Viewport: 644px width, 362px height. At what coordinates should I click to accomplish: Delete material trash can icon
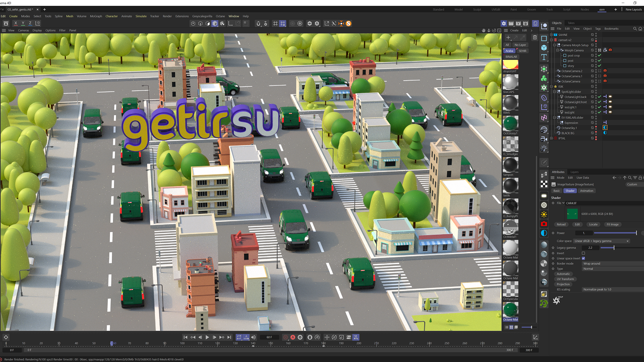pos(535,37)
